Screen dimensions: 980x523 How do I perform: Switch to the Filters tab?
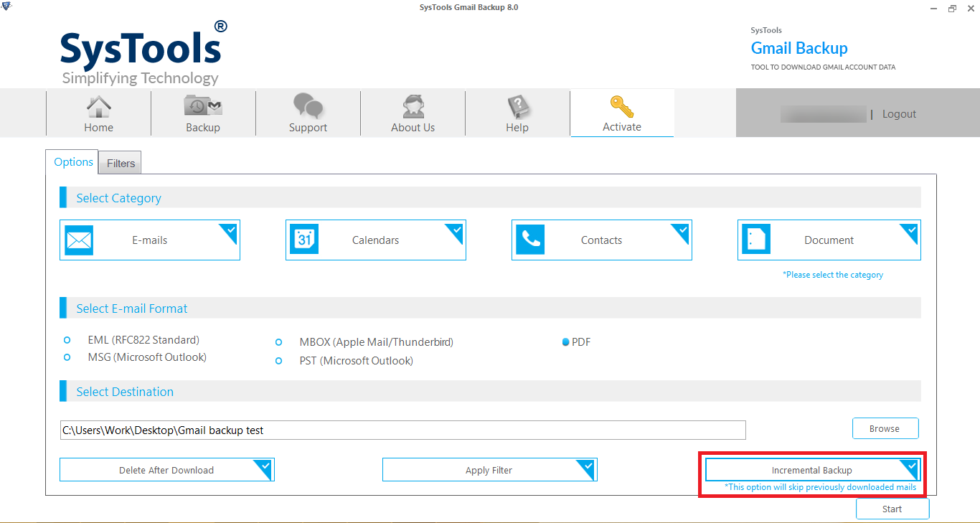click(x=121, y=163)
